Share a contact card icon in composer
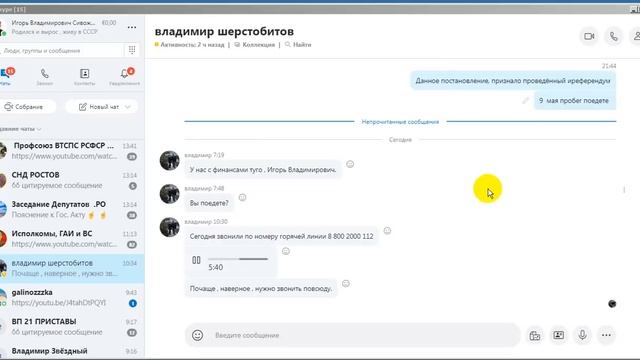Screen dimensions: 640x360 click(x=558, y=335)
